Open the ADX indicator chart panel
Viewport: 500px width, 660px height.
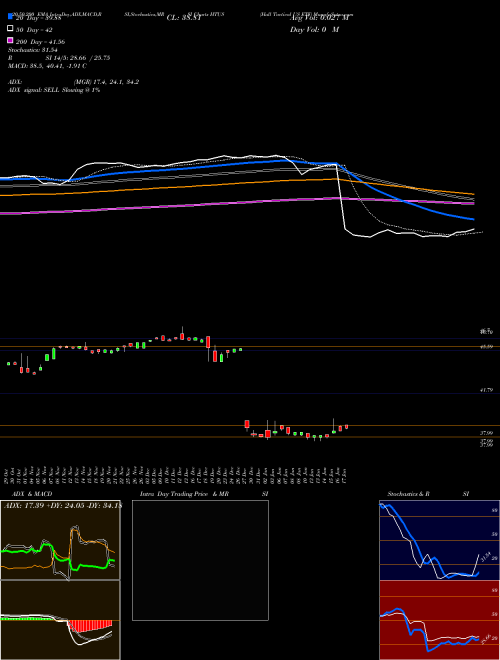click(60, 540)
